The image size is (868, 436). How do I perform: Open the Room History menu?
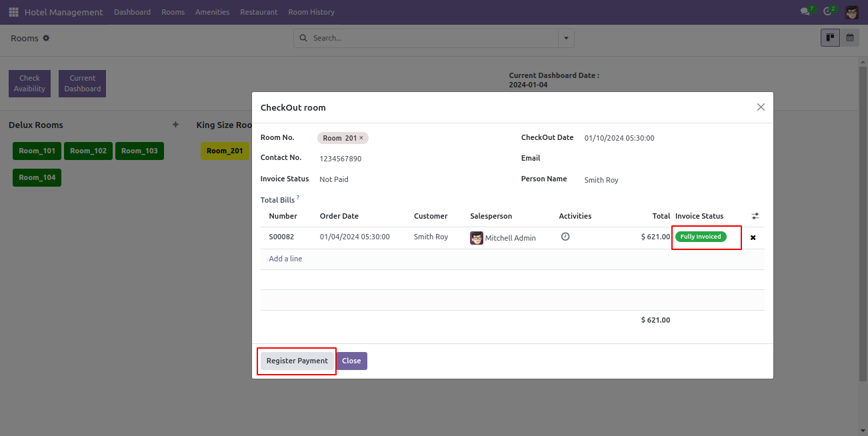311,12
